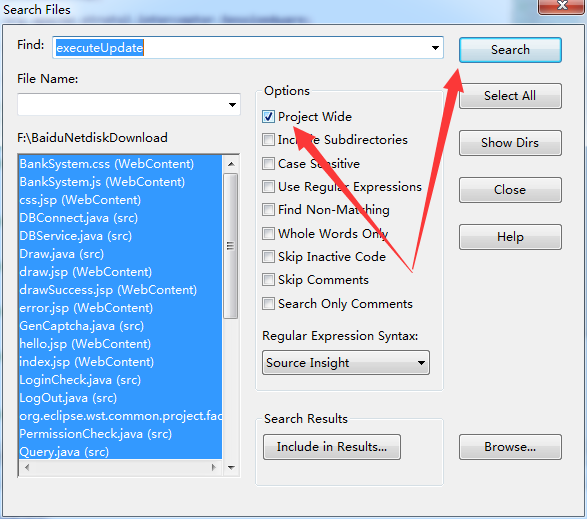The height and width of the screenshot is (519, 587).
Task: Click the Select All button
Action: [x=510, y=96]
